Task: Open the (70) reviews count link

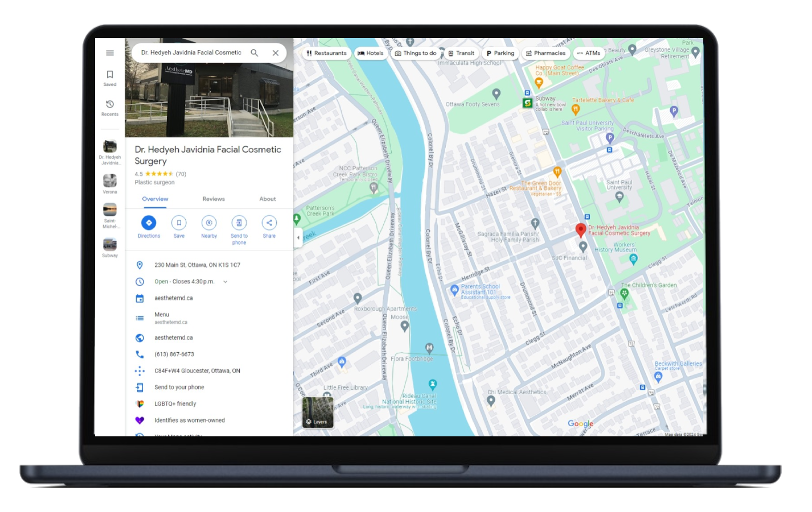Action: click(181, 174)
